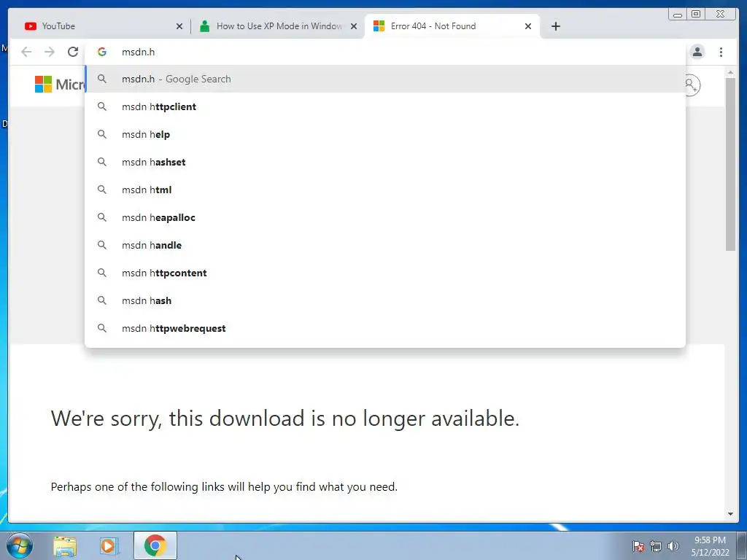The width and height of the screenshot is (747, 560).
Task: Click the scrollbar up arrow
Action: tap(730, 72)
